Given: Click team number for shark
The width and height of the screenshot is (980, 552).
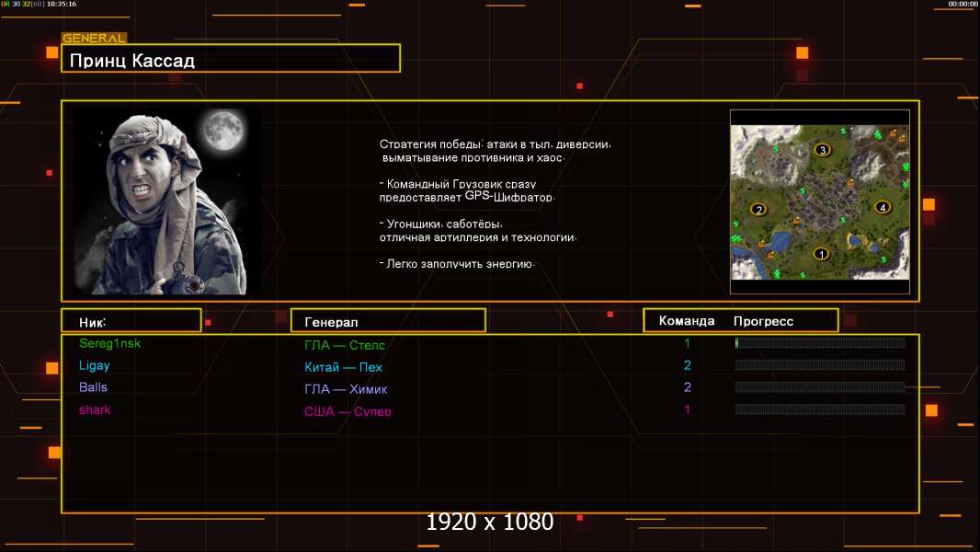Looking at the screenshot, I should tap(687, 409).
